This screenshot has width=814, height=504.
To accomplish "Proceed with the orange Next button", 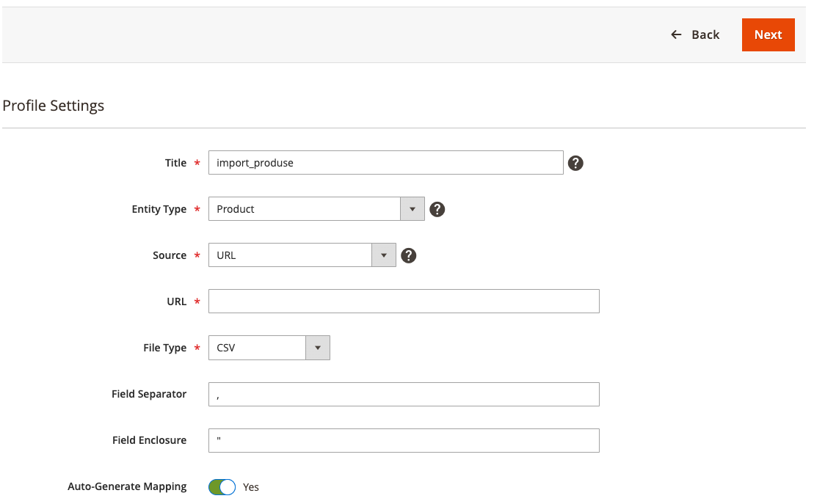I will tap(768, 34).
